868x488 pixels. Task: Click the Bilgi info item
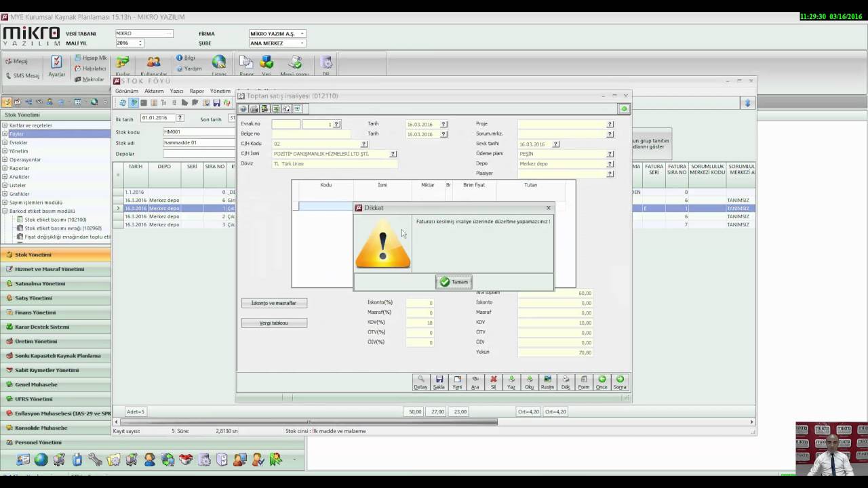[x=185, y=58]
